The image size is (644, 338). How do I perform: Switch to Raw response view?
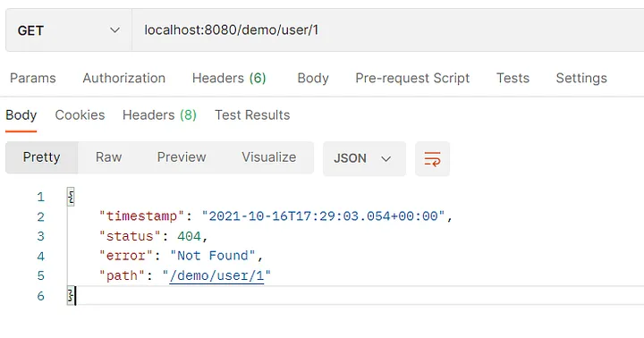point(109,157)
